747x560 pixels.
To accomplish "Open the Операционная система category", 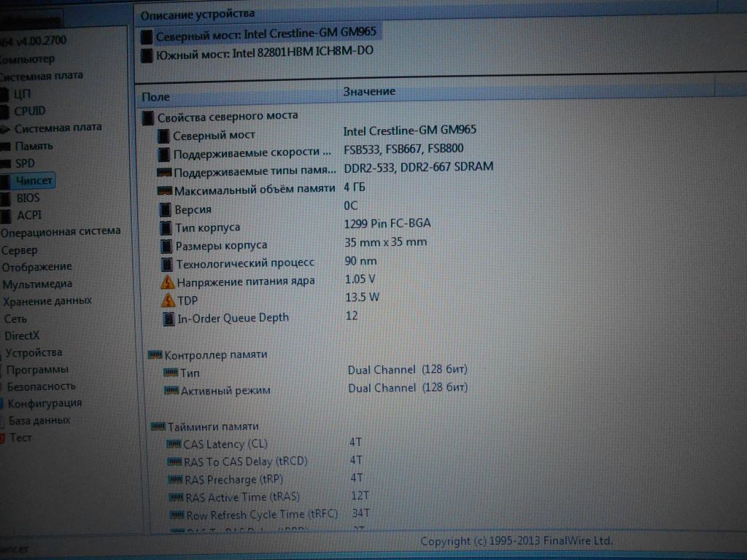I will [61, 232].
